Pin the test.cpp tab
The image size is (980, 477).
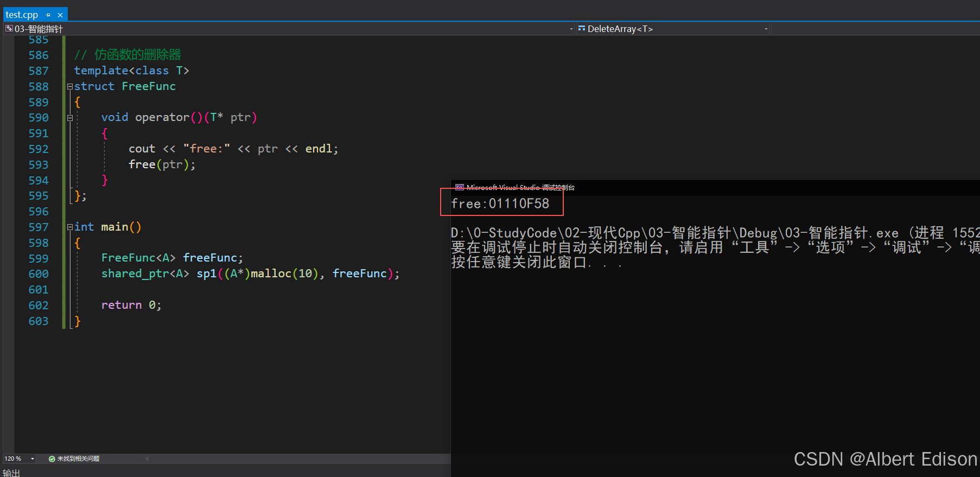pyautogui.click(x=48, y=15)
